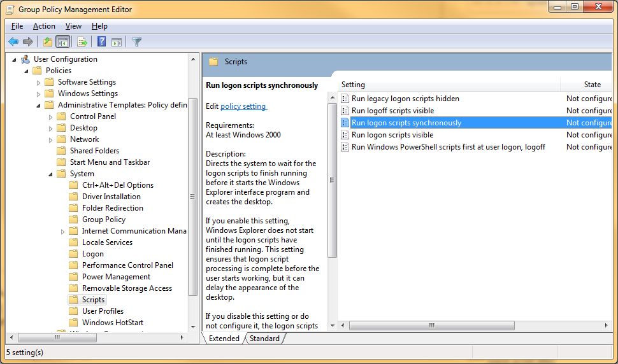
Task: Click the Group Policy Management Editor title icon
Action: pos(10,9)
